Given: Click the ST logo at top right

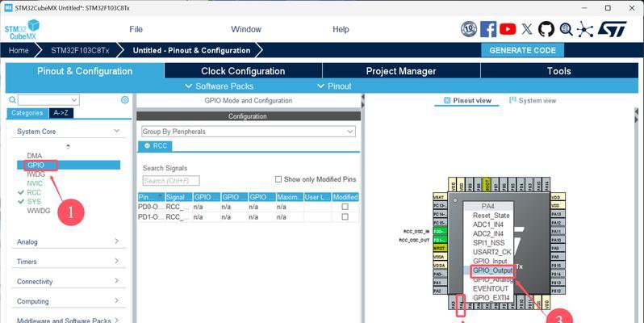Looking at the screenshot, I should (612, 29).
